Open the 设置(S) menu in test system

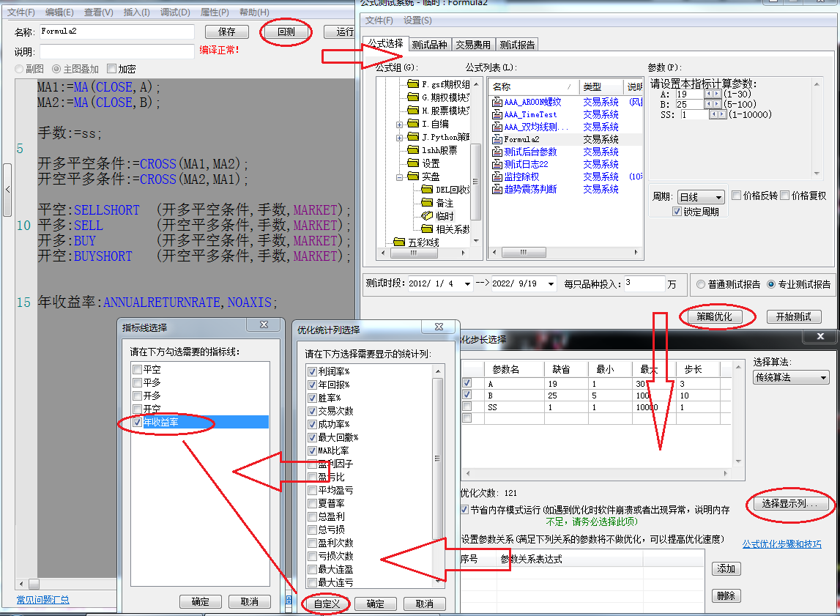(x=417, y=21)
